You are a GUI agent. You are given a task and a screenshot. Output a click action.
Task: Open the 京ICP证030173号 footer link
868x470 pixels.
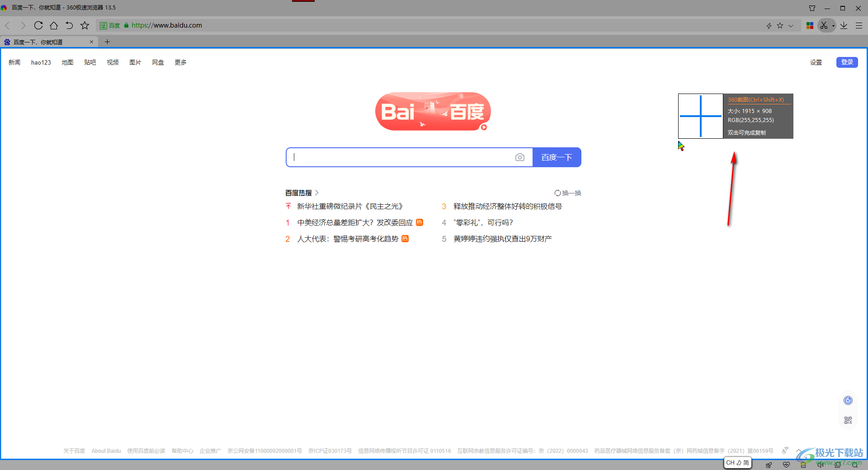330,451
